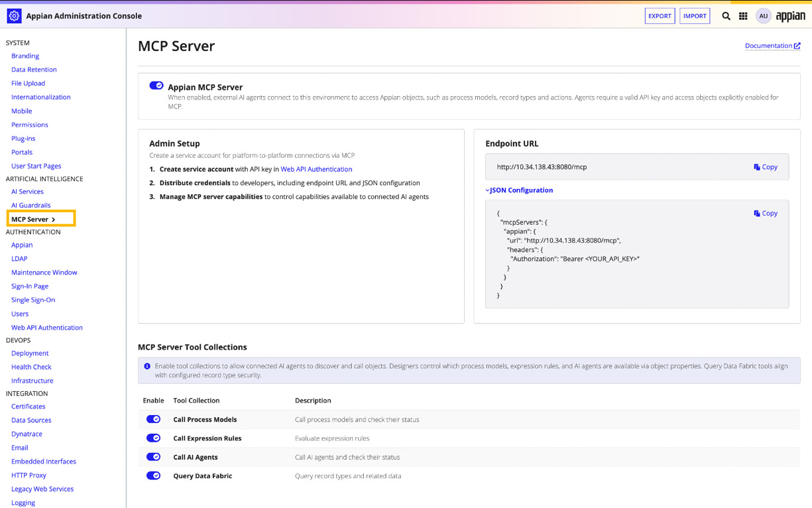Image resolution: width=812 pixels, height=508 pixels.
Task: Click the "Query record types and related data" description
Action: tap(348, 476)
